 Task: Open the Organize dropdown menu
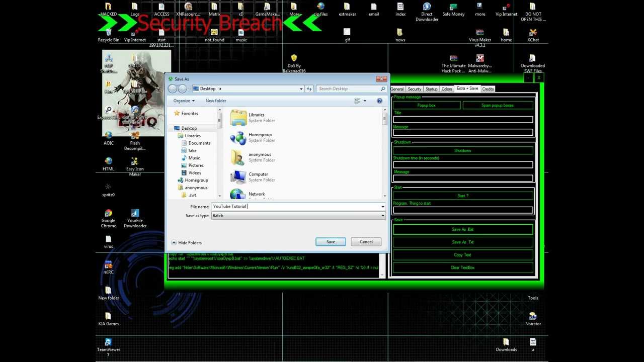pyautogui.click(x=184, y=101)
